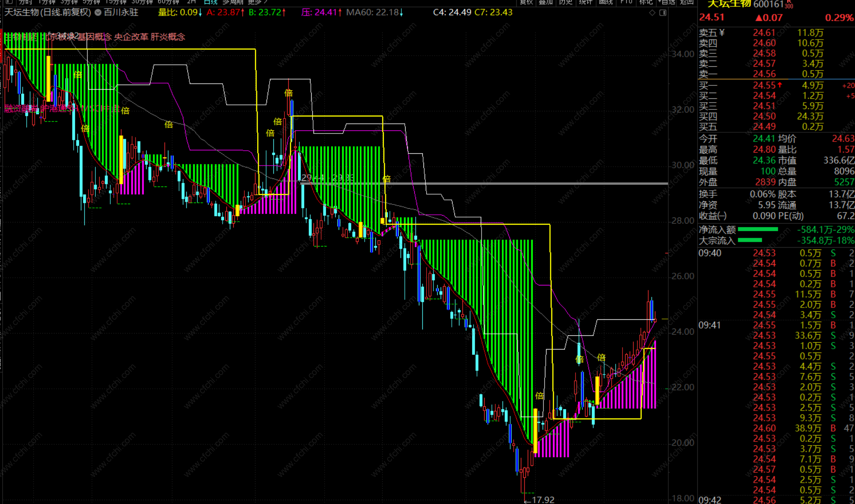
Task: Click the 返回 back button
Action: 686,2
